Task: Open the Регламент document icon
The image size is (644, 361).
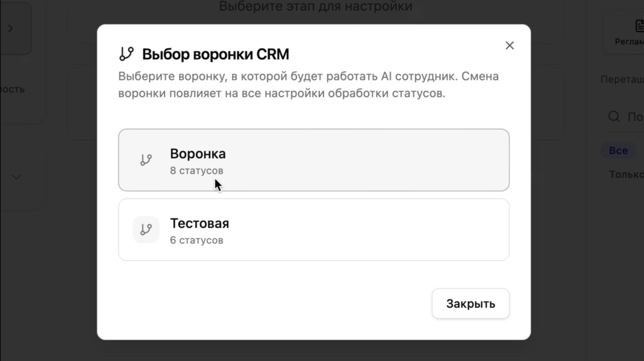Action: pos(639,26)
